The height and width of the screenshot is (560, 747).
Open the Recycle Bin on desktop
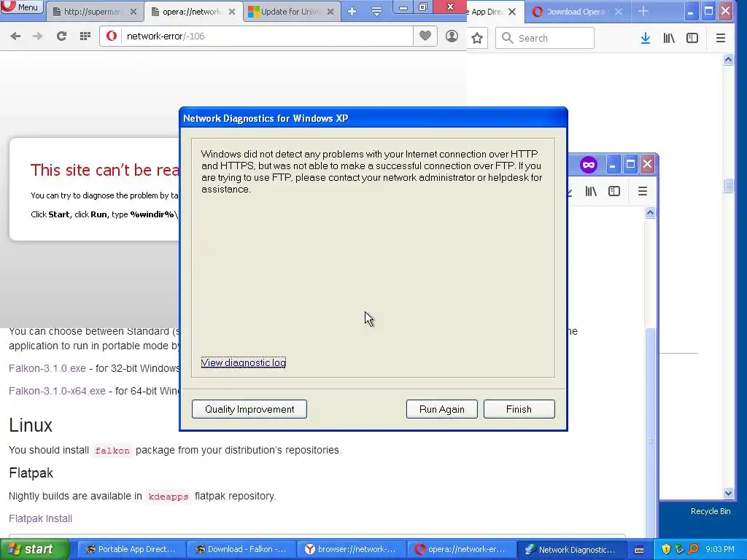pyautogui.click(x=711, y=511)
